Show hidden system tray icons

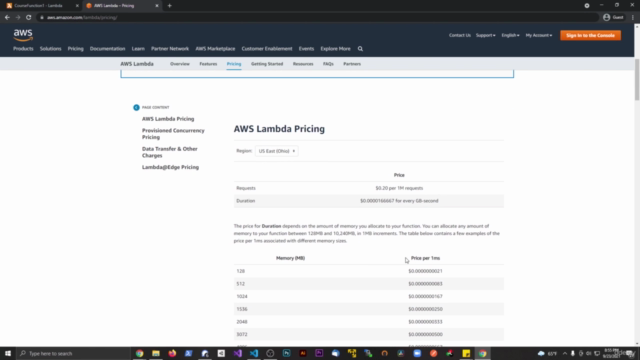coord(564,353)
